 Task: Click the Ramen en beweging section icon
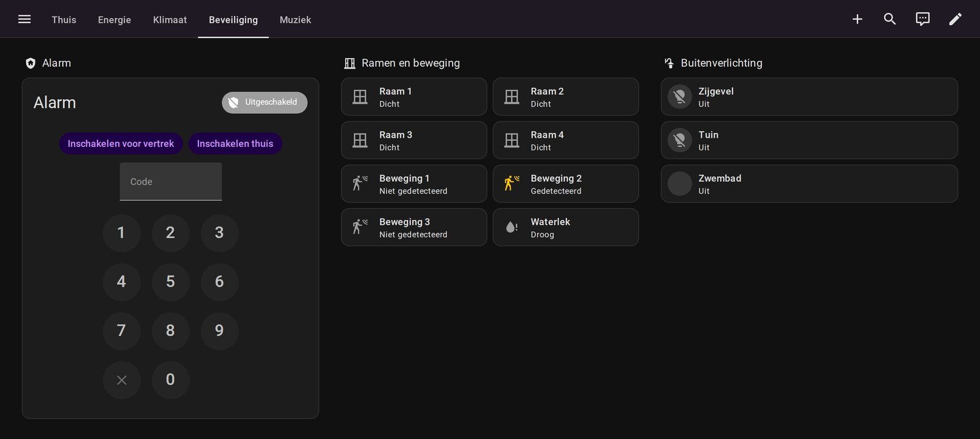[x=350, y=63]
